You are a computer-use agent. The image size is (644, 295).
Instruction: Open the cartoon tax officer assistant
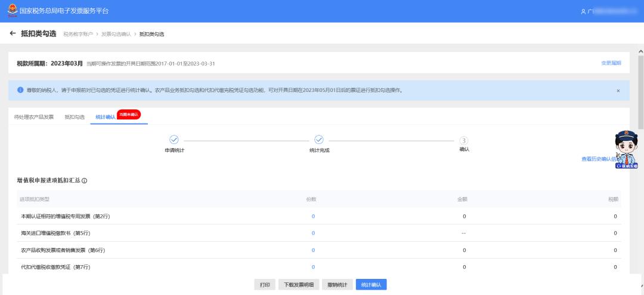click(x=626, y=149)
